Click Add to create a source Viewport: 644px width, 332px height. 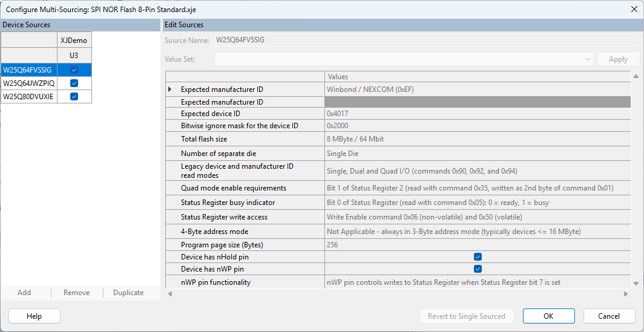[24, 293]
